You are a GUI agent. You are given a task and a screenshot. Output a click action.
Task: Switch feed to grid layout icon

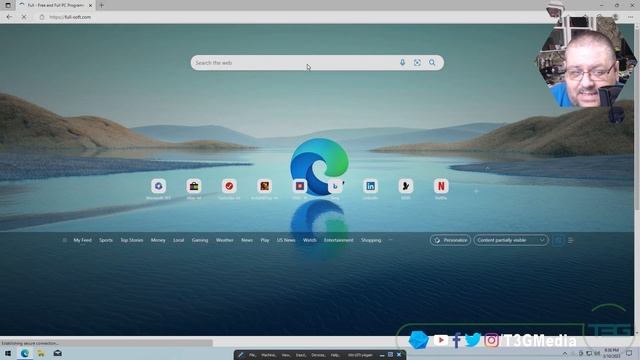pos(558,240)
